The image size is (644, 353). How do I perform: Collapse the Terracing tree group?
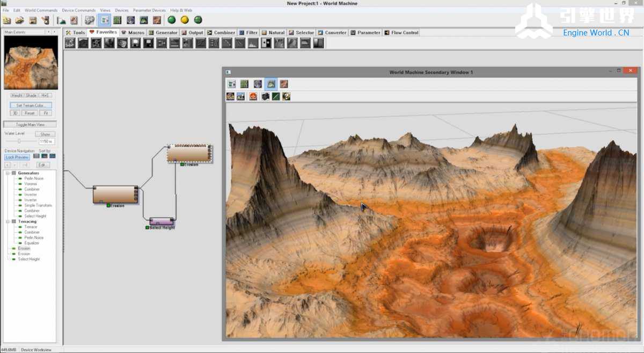click(x=8, y=221)
